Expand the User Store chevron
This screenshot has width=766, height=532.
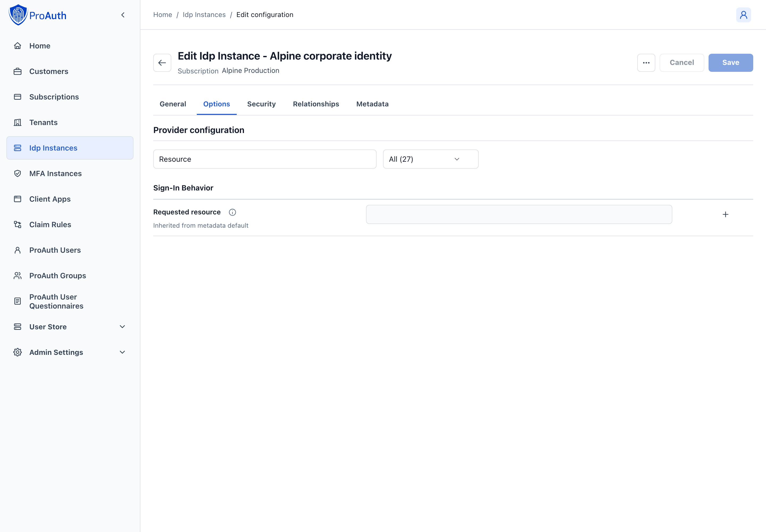[122, 327]
